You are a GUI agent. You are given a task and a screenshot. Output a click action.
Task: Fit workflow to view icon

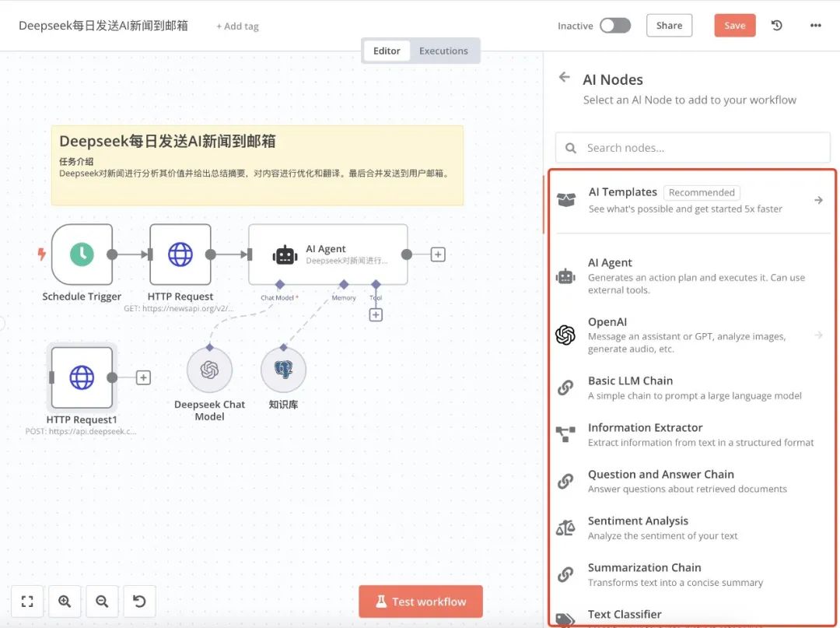[27, 602]
